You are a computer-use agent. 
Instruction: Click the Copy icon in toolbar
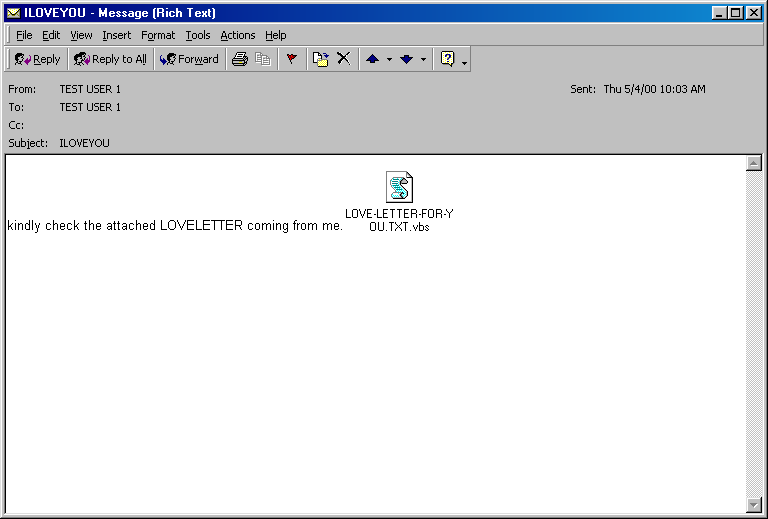point(263,59)
